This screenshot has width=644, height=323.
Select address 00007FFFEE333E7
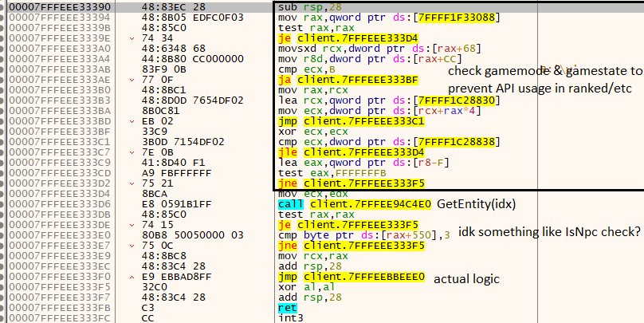click(60, 246)
